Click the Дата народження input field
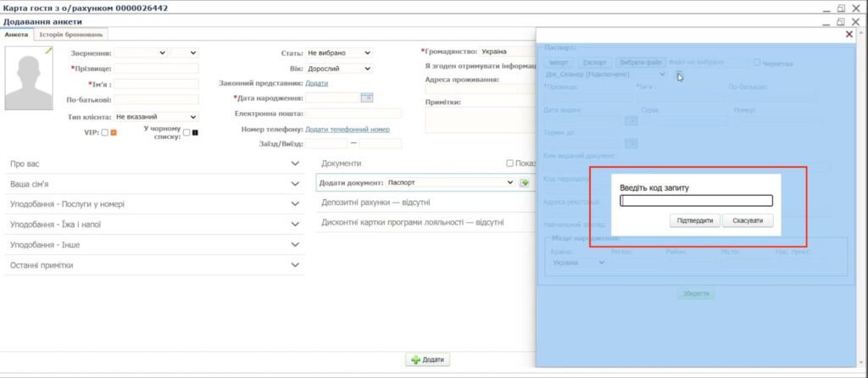The image size is (868, 378). click(x=332, y=98)
